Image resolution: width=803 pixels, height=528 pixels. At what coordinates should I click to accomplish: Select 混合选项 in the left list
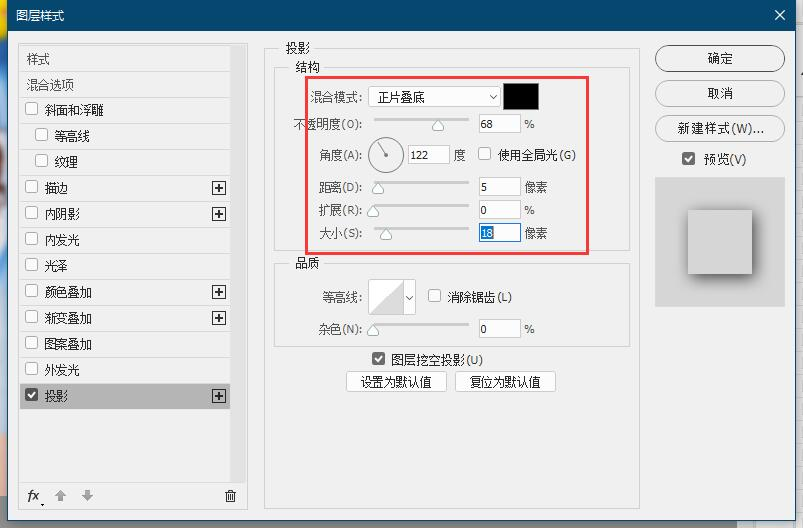click(x=125, y=85)
